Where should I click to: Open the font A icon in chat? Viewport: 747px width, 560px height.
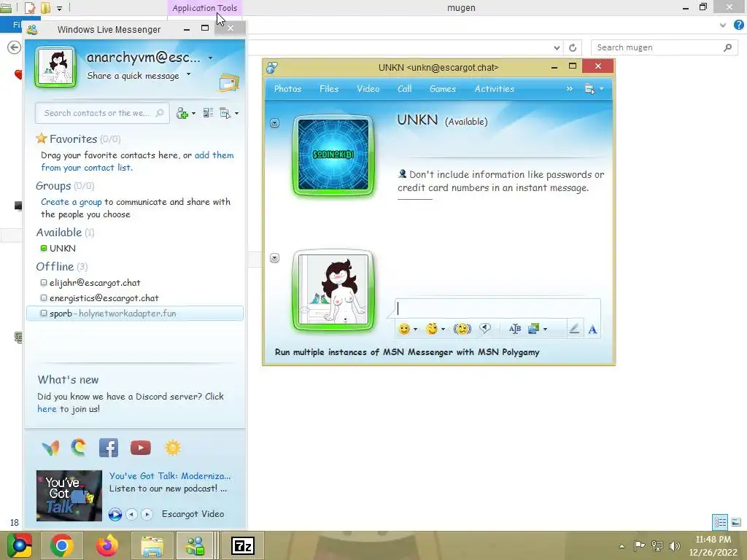coord(592,329)
